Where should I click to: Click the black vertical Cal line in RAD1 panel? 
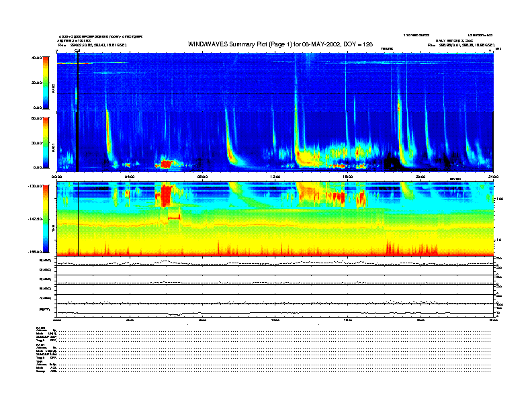77,142
